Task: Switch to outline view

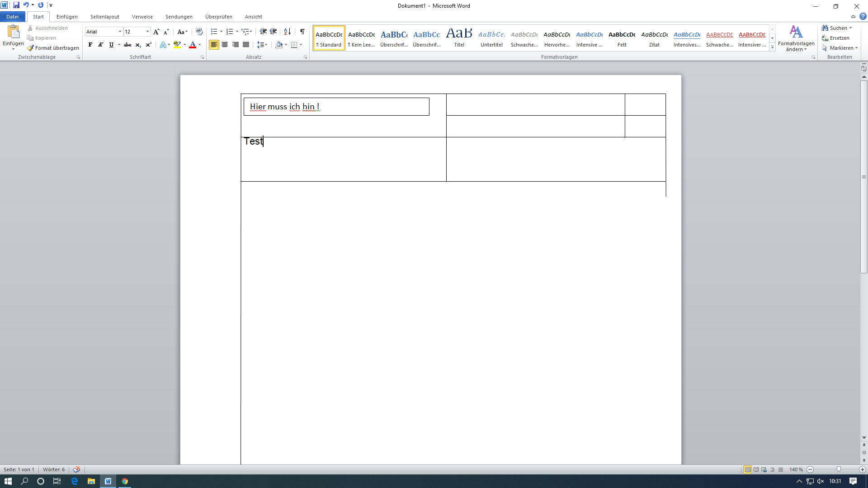Action: click(x=773, y=470)
